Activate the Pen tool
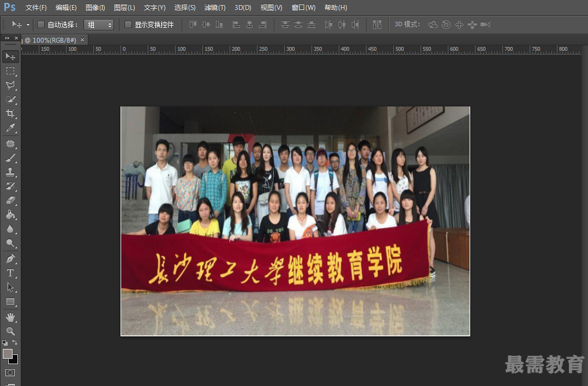The image size is (588, 386). pyautogui.click(x=10, y=259)
